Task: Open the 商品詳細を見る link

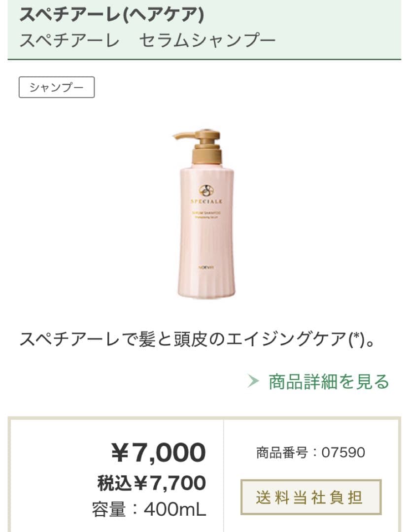Action: [329, 381]
